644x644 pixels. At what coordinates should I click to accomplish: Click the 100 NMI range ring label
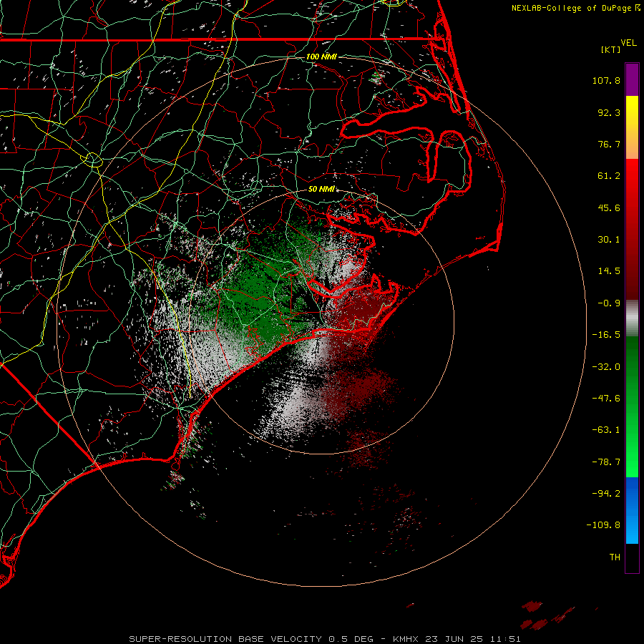click(321, 57)
